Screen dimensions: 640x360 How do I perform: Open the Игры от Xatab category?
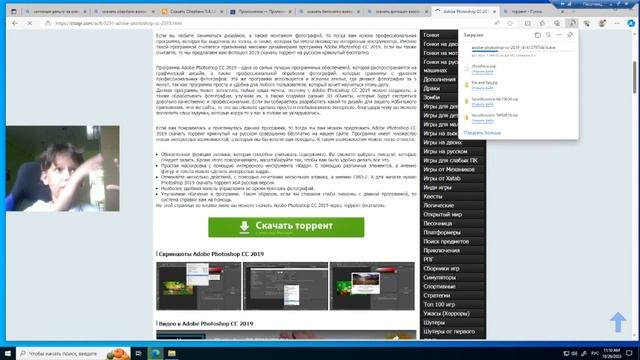coord(442,178)
